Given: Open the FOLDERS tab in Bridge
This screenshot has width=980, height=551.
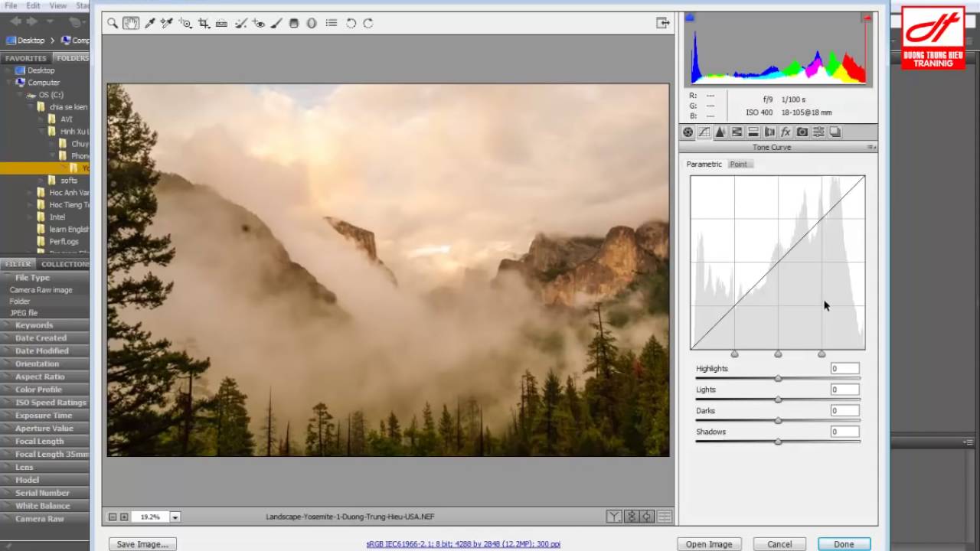Looking at the screenshot, I should coord(71,58).
